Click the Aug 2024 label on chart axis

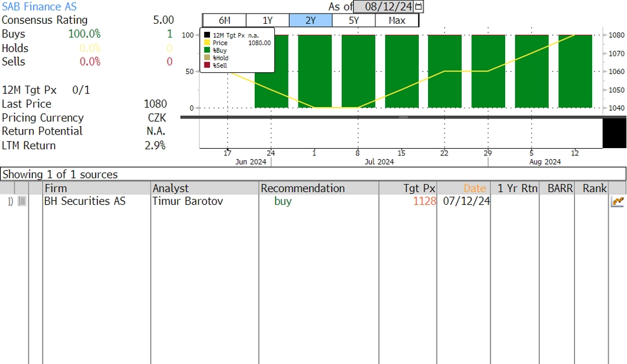point(545,162)
